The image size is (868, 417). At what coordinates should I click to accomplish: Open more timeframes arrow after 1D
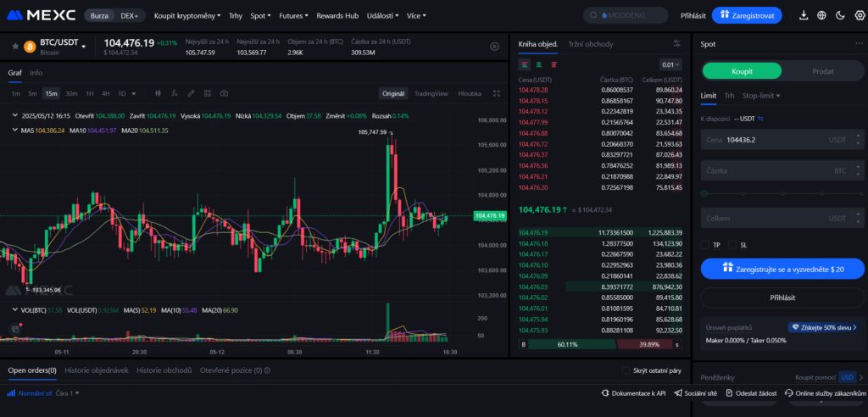click(x=133, y=93)
